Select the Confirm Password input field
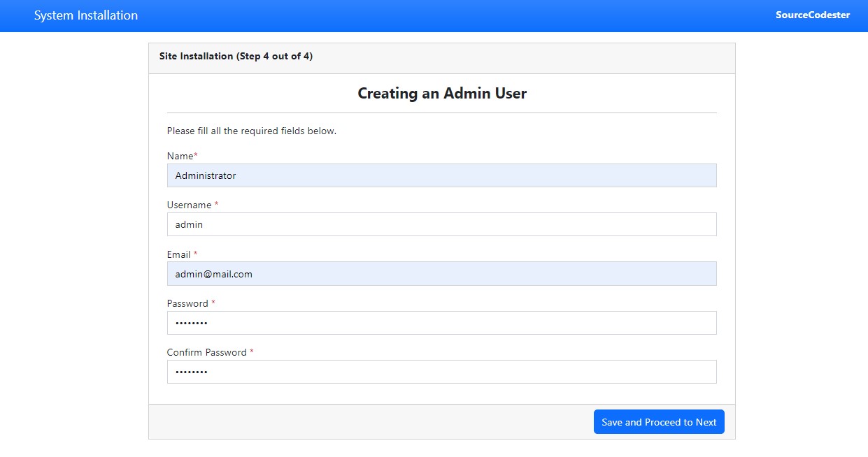Screen dimensions: 868x457 [x=441, y=372]
